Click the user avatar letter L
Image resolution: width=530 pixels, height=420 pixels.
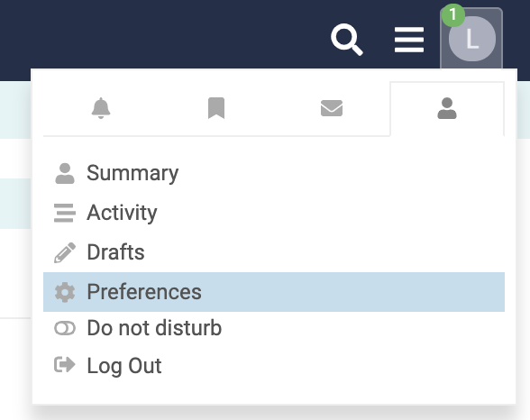472,39
